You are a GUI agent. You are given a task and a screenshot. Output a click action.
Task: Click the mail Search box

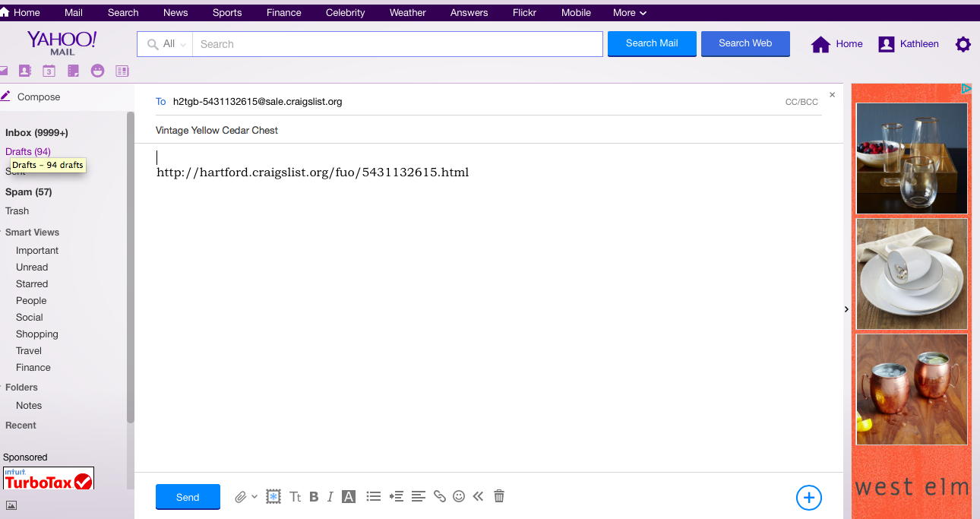pyautogui.click(x=397, y=44)
